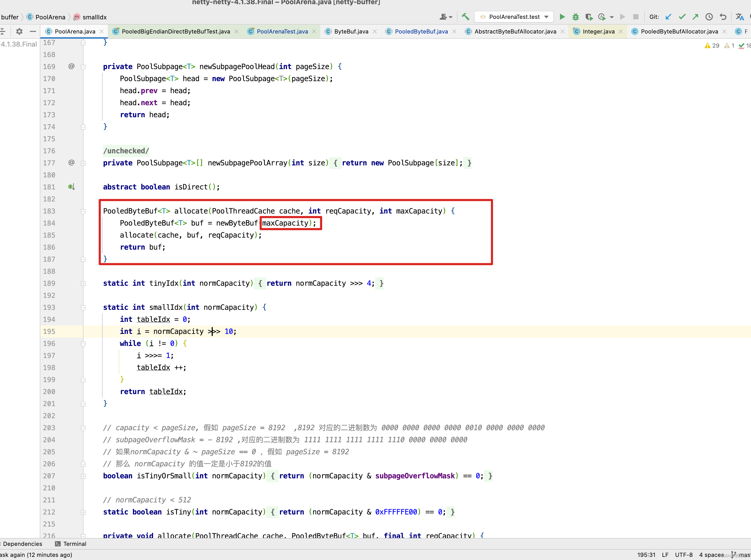751x560 pixels.
Task: Expand folded isTinyOrSmall at line 207
Action: 83,476
